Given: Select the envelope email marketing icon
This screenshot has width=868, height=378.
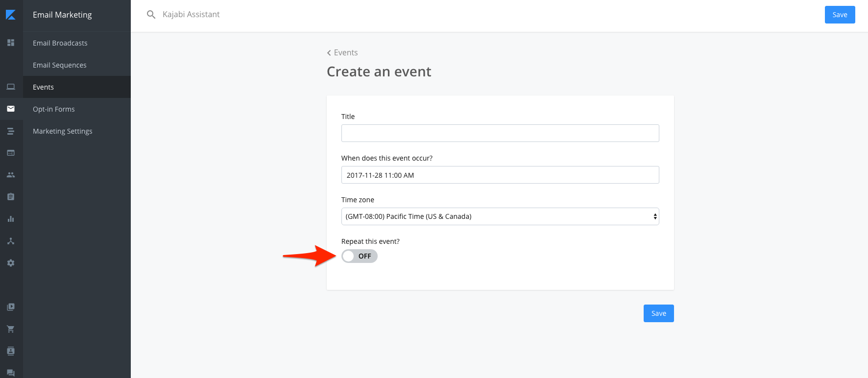Looking at the screenshot, I should (11, 109).
